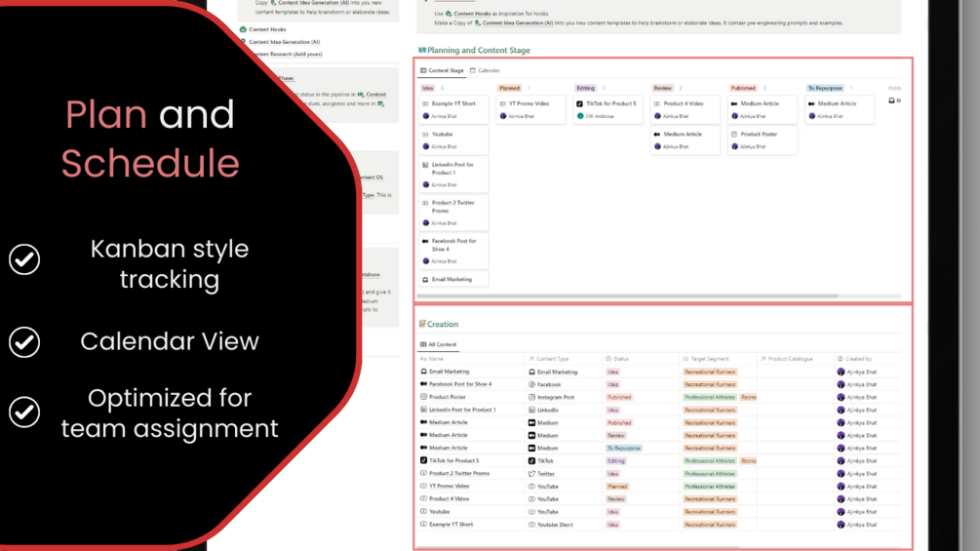
Task: Click the Twitter icon in Content Type column
Action: click(531, 474)
